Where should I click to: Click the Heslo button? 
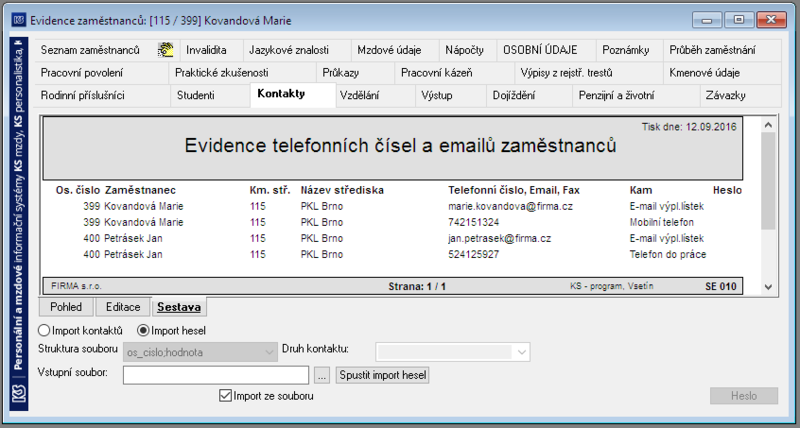[744, 396]
